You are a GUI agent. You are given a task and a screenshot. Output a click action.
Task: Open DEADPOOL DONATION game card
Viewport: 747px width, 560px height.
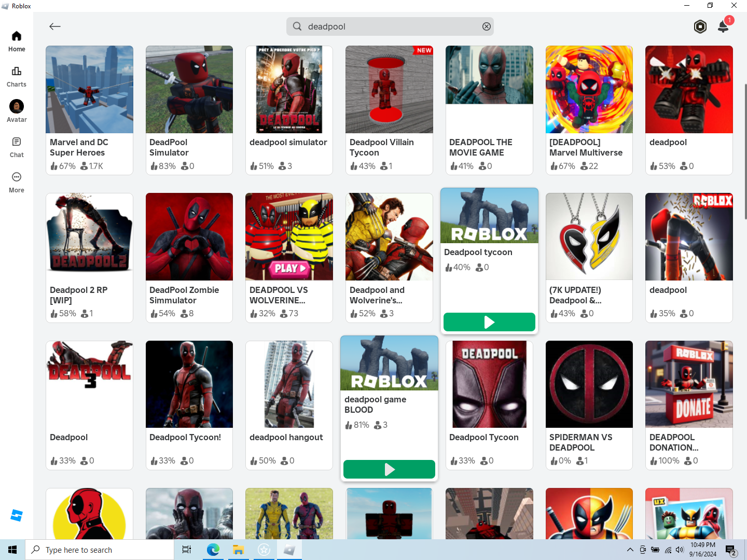coord(689,405)
